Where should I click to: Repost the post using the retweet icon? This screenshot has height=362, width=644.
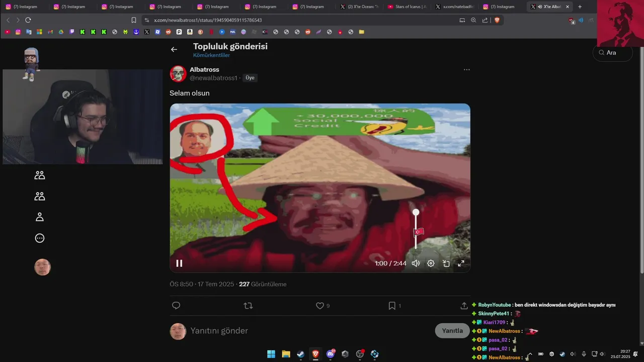248,306
